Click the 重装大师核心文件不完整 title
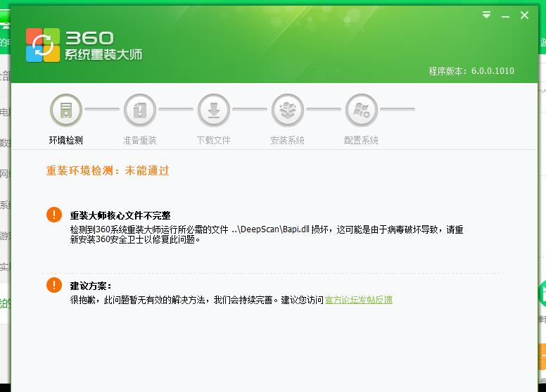The width and height of the screenshot is (546, 392). coord(120,215)
